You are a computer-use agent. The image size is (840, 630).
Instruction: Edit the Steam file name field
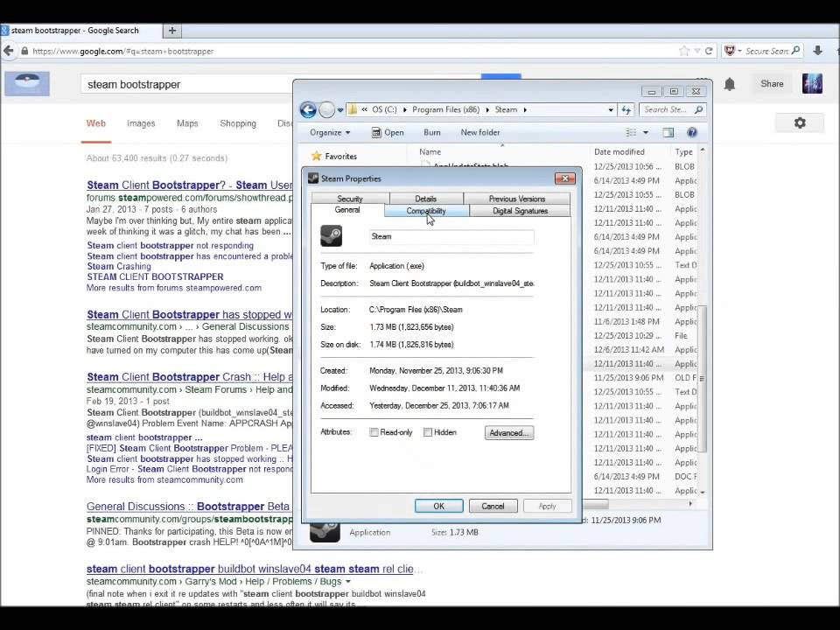tap(451, 236)
